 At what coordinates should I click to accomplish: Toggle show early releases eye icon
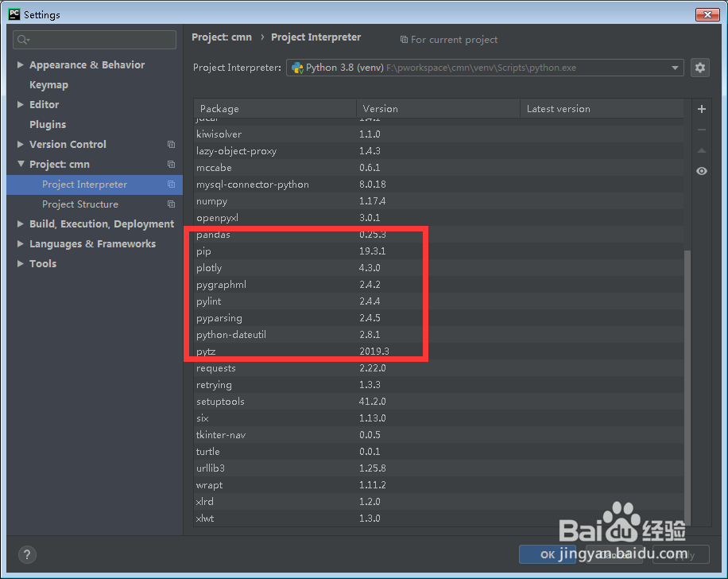702,171
